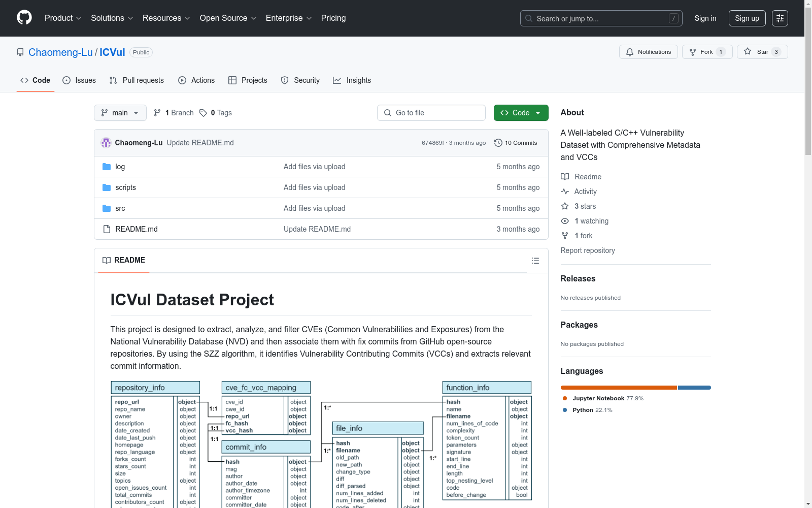This screenshot has width=812, height=508.
Task: Click the Readme book icon in About
Action: (565, 177)
